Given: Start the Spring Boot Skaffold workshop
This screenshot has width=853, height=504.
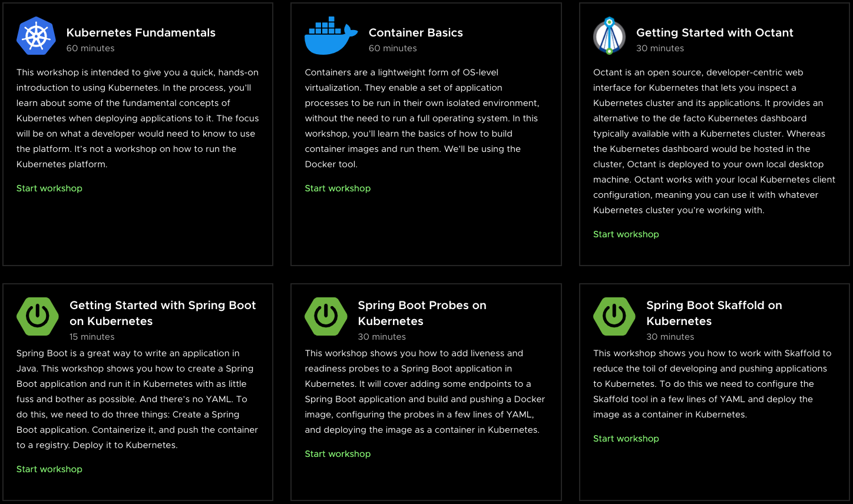Looking at the screenshot, I should [x=626, y=439].
